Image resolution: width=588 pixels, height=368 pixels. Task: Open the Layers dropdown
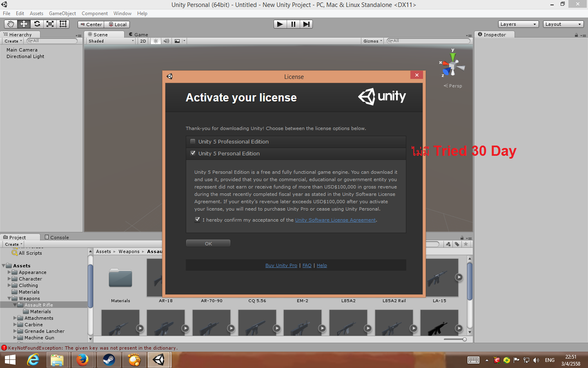point(519,24)
